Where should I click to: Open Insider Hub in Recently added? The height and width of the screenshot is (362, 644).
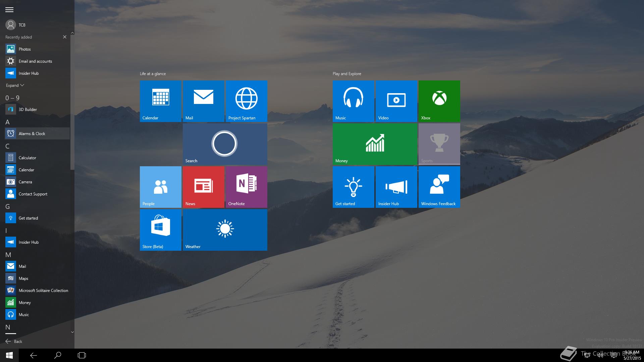coord(37,73)
